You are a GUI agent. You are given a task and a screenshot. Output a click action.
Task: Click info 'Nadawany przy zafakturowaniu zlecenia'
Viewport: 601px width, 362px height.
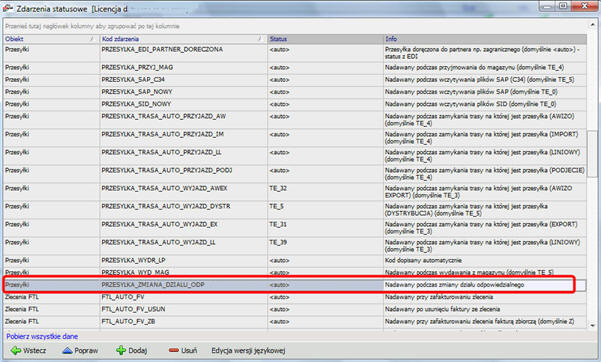click(439, 297)
